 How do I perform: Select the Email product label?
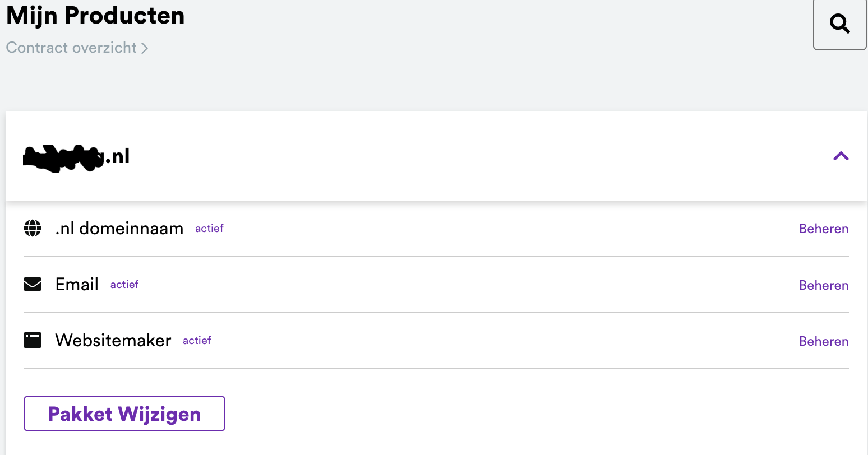[x=77, y=285]
